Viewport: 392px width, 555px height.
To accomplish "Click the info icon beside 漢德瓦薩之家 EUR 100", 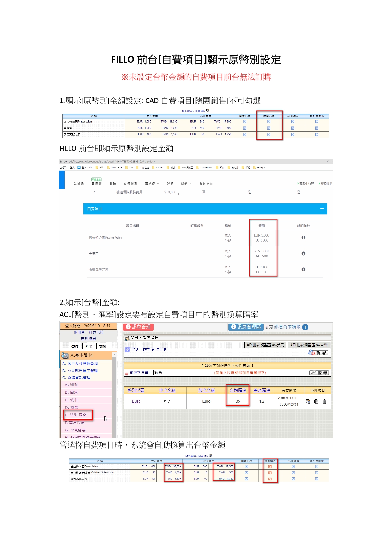I will [303, 269].
